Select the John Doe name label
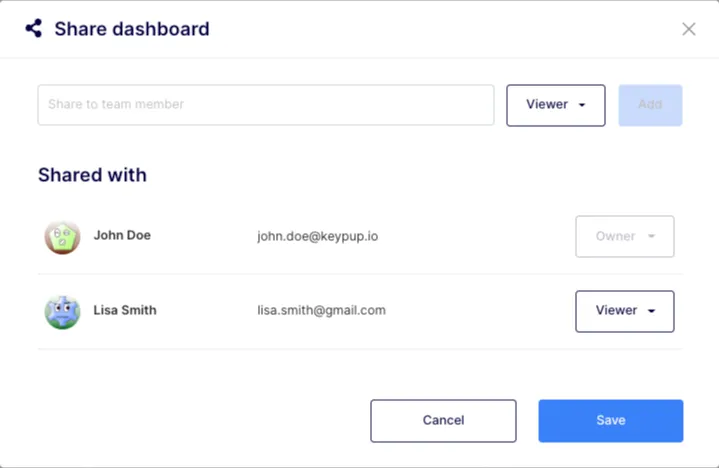The height and width of the screenshot is (468, 719). (x=122, y=236)
